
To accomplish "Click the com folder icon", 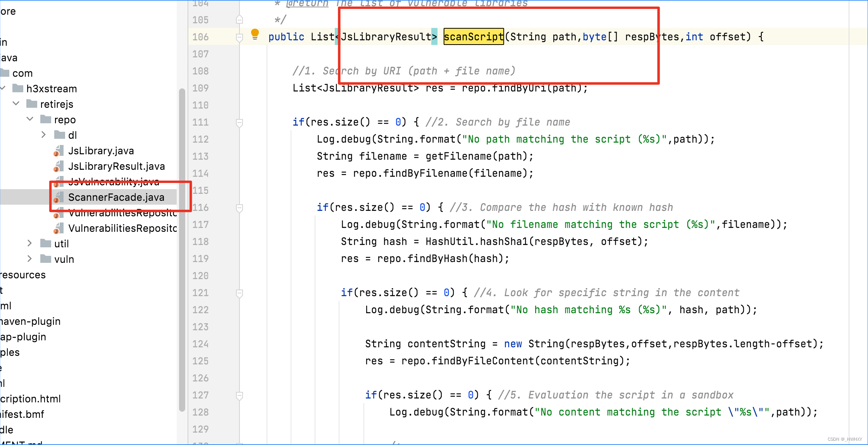I will (6, 73).
